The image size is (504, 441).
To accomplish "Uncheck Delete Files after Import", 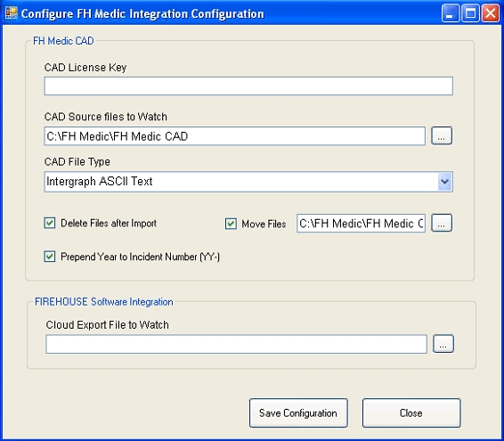I will 50,223.
